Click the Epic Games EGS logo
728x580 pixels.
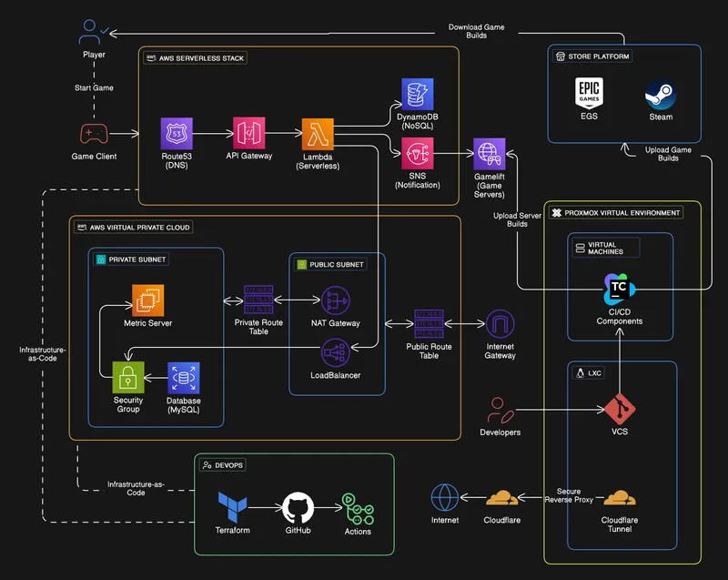[x=589, y=93]
